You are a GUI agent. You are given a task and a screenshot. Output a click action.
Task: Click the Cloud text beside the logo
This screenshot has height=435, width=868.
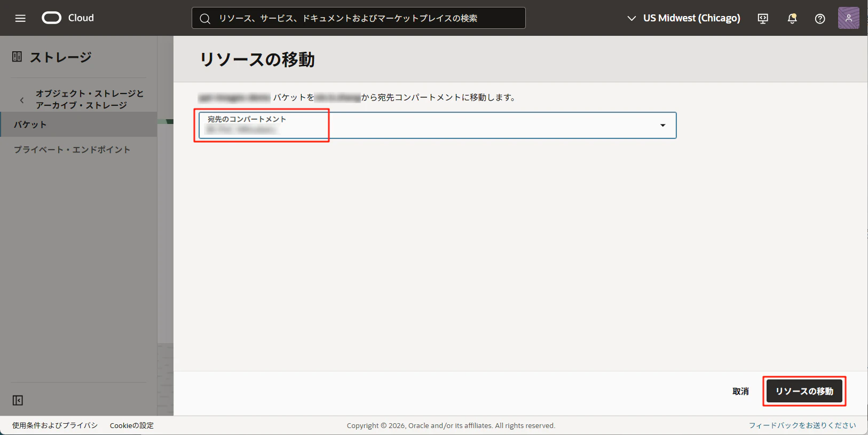click(x=81, y=18)
